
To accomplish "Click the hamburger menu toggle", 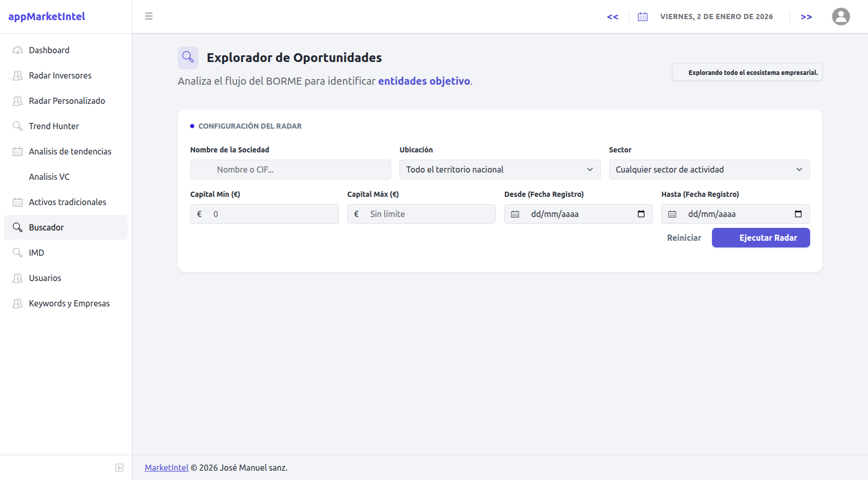I will click(x=149, y=16).
